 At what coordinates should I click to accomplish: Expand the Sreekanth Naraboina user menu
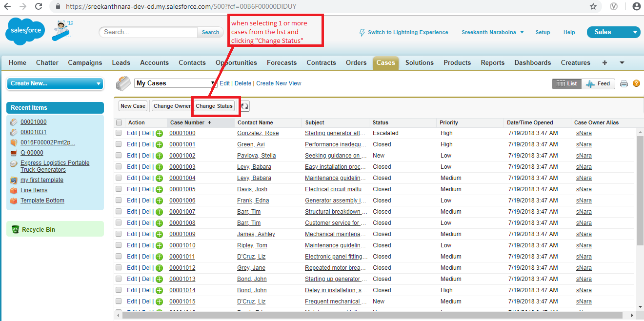click(493, 32)
